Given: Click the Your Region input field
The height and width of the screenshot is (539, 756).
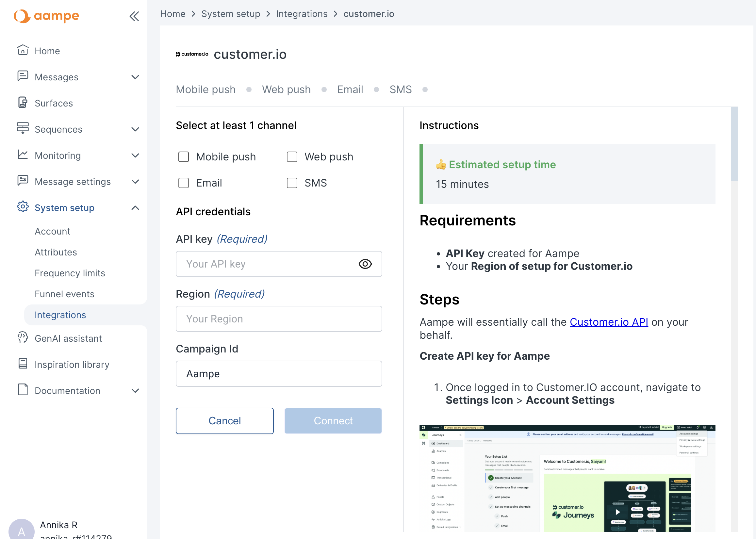Looking at the screenshot, I should click(279, 318).
